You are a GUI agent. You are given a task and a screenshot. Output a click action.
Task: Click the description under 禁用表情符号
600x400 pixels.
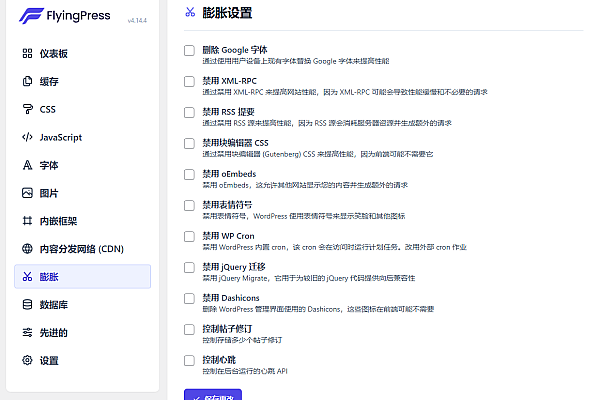(x=303, y=216)
